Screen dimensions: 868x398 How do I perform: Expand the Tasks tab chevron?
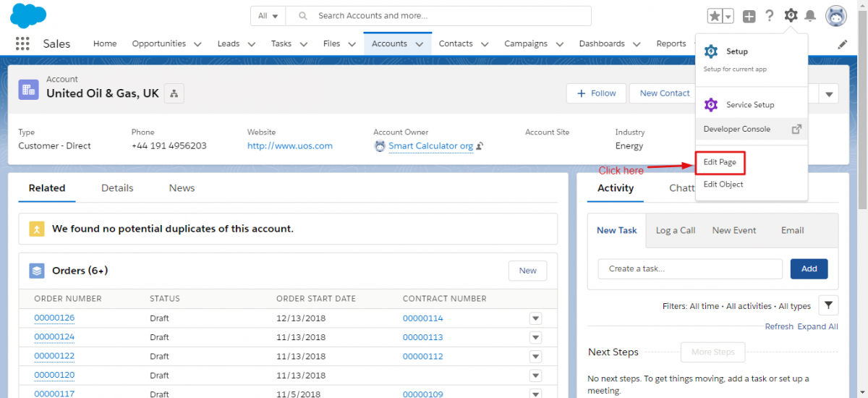pos(303,44)
